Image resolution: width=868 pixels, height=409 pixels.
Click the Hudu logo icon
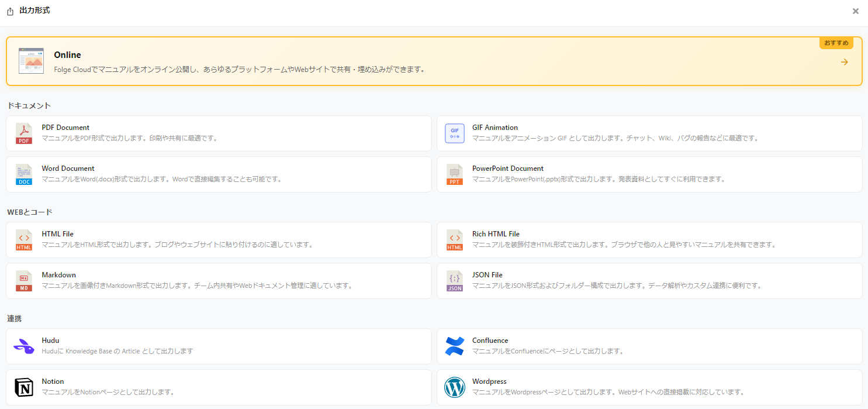[24, 346]
